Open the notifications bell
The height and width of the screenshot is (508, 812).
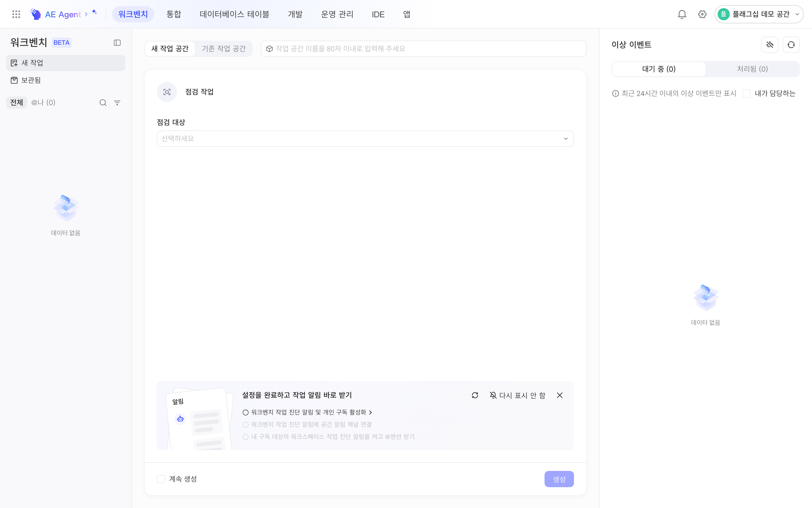pyautogui.click(x=682, y=14)
